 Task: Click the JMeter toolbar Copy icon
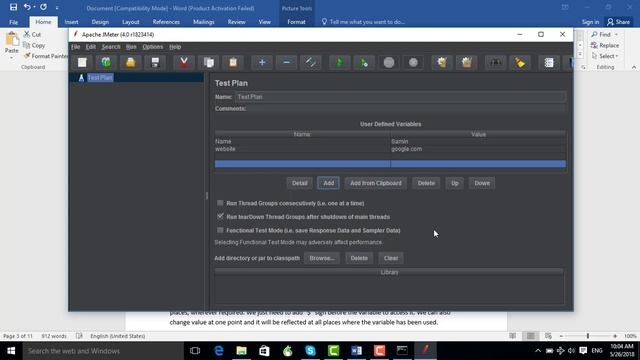click(209, 62)
